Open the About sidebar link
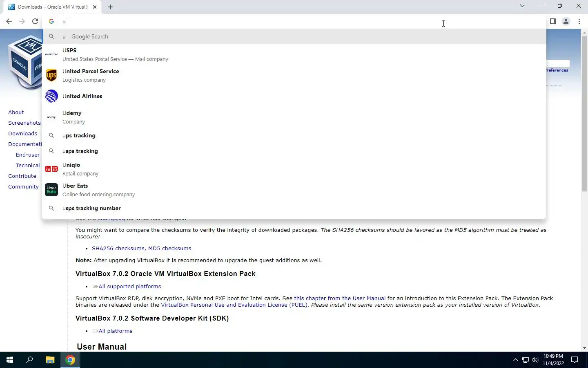Viewport: 588px width, 368px height. (x=16, y=112)
